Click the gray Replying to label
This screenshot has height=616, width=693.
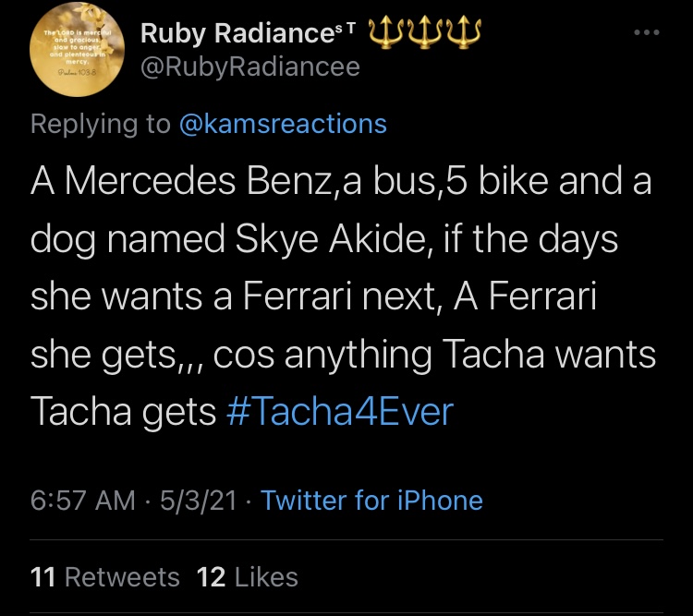101,124
